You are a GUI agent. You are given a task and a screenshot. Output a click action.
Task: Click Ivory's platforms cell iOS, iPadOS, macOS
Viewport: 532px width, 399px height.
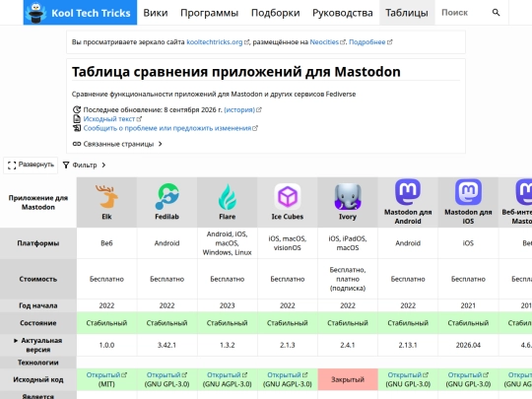click(x=348, y=243)
